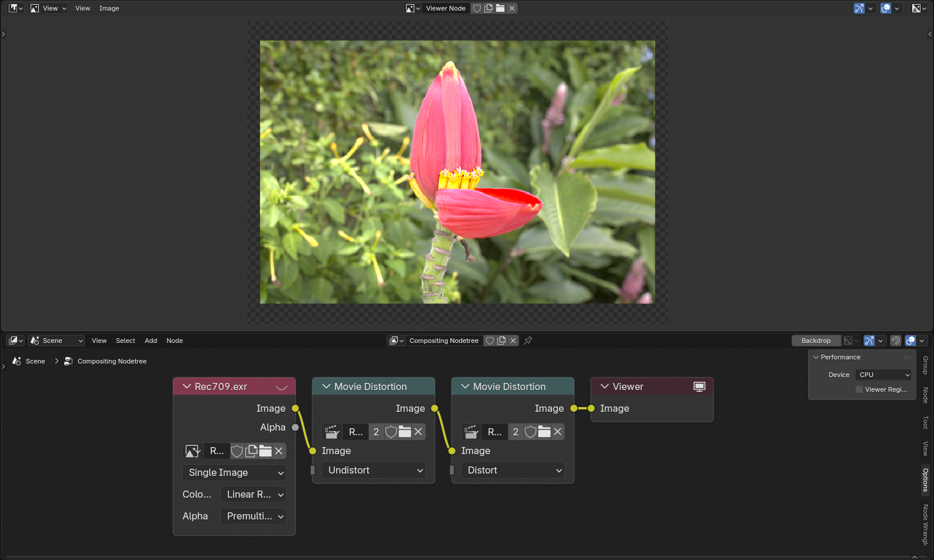Open Viewer Node image from folder icon
Viewport: 934px width, 560px height.
500,8
